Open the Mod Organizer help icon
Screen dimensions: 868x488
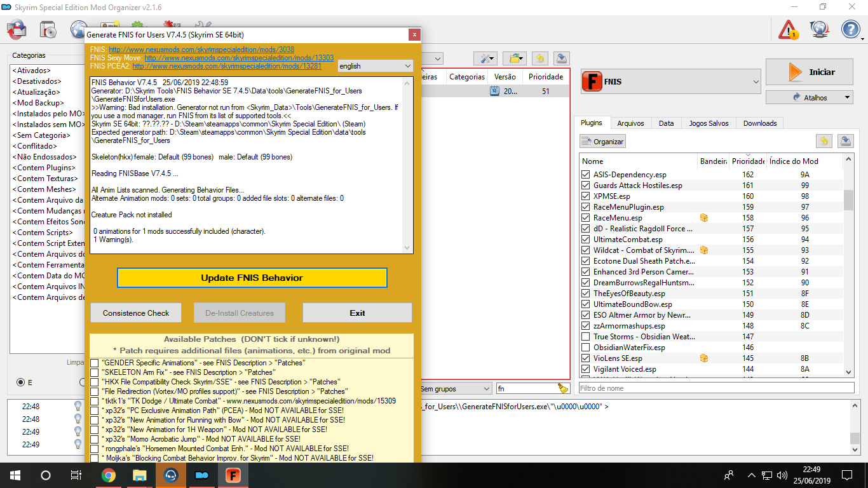851,29
